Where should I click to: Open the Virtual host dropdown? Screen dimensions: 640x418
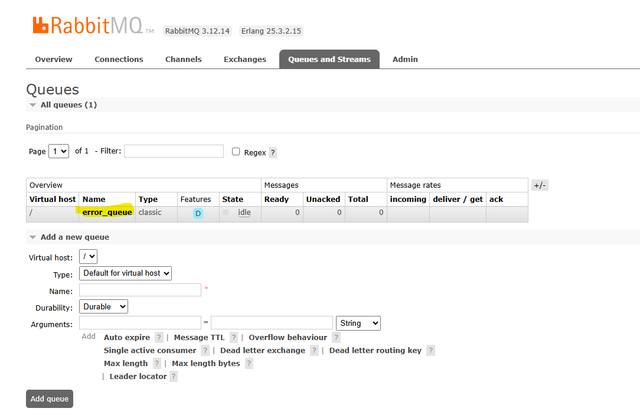pyautogui.click(x=88, y=257)
